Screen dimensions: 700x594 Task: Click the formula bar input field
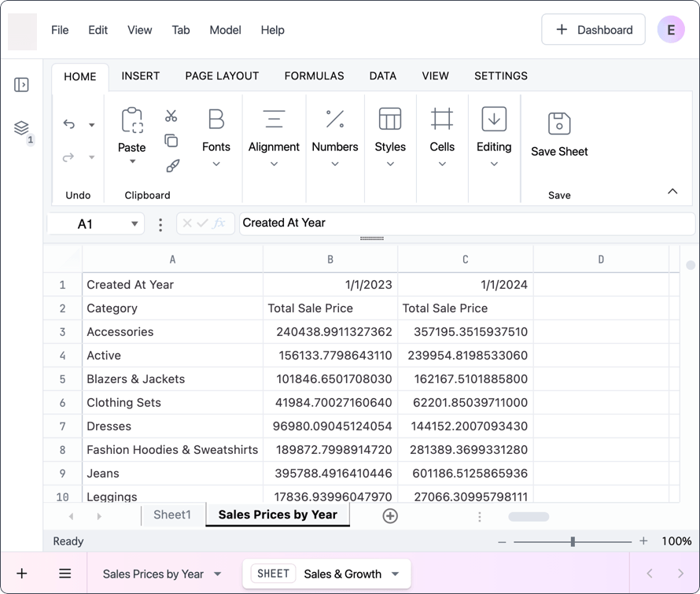[466, 223]
